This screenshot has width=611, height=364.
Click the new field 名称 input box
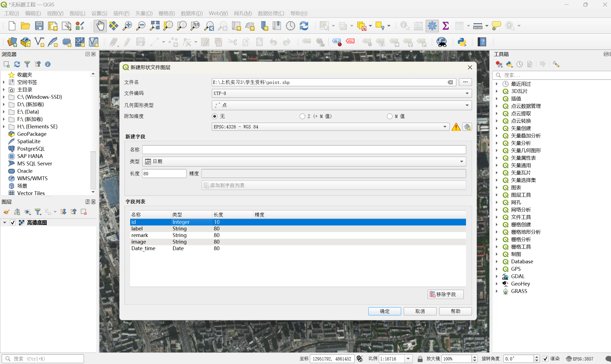click(304, 149)
